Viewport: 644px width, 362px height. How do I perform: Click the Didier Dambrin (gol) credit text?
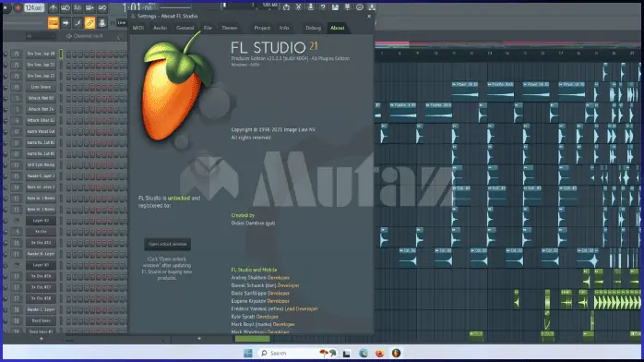coord(253,223)
